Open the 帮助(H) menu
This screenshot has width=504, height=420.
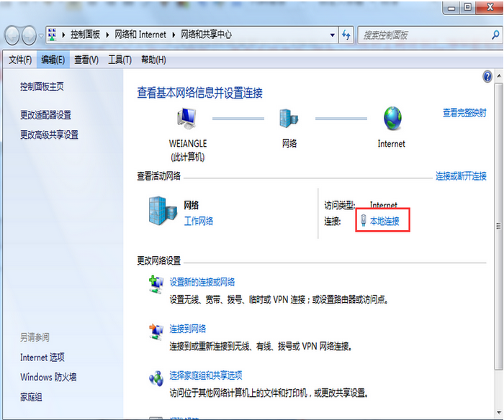[153, 60]
